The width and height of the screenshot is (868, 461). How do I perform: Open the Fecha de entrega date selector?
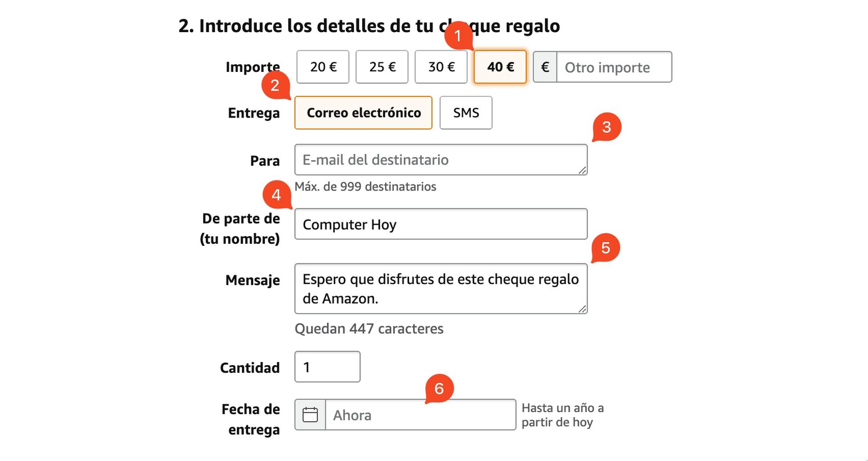[420, 414]
